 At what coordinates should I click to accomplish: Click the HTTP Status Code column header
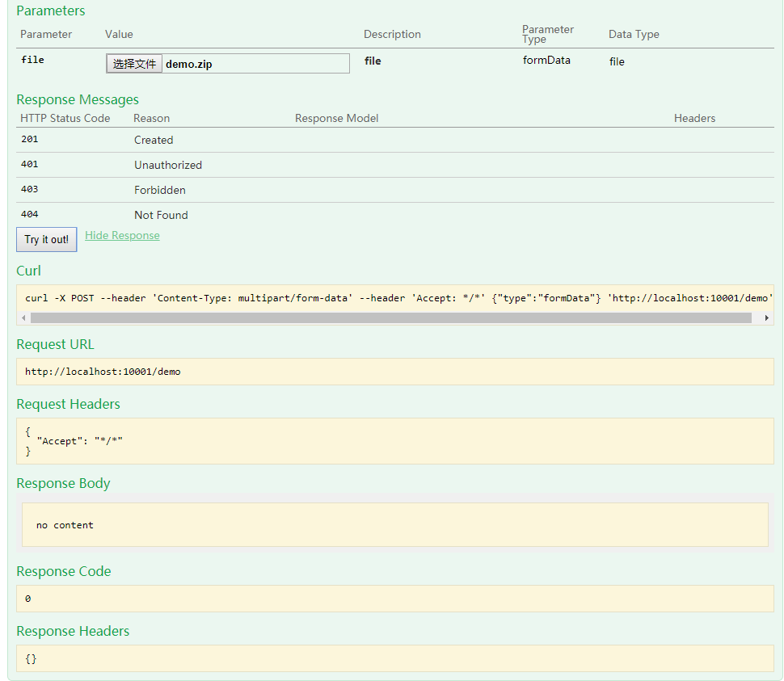[65, 118]
